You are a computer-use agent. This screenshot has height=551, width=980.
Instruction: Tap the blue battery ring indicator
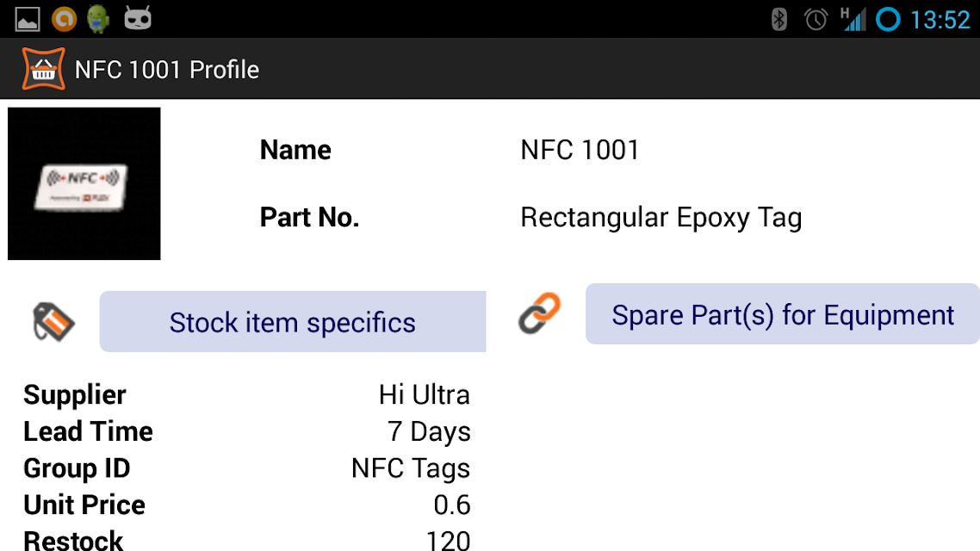coord(888,19)
